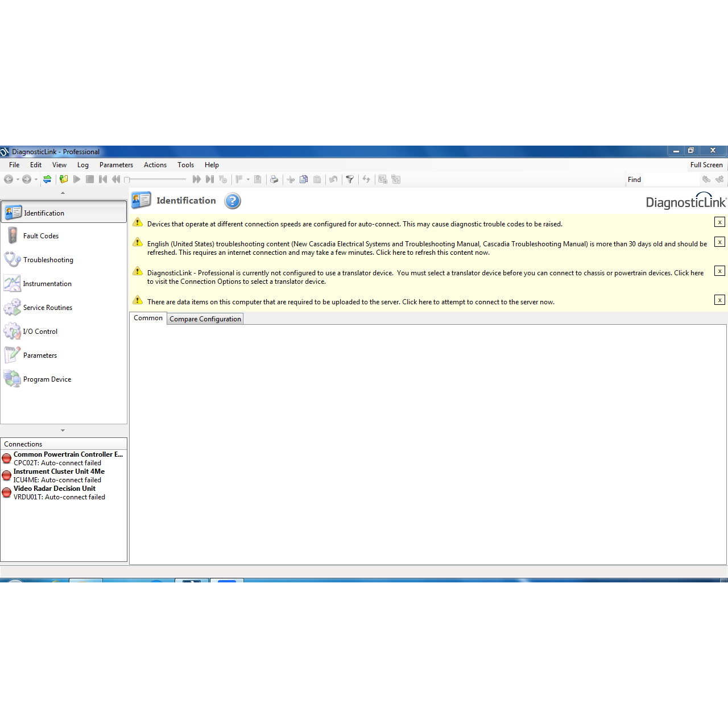Click the Back navigation arrow in toolbar
Screen dimensions: 728x728
[x=9, y=179]
